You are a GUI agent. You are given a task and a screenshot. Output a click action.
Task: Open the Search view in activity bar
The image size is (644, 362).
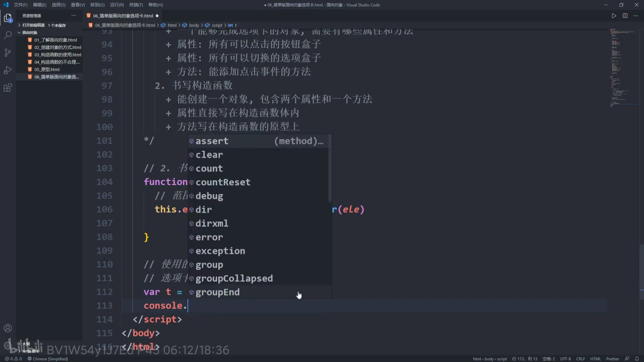7,35
